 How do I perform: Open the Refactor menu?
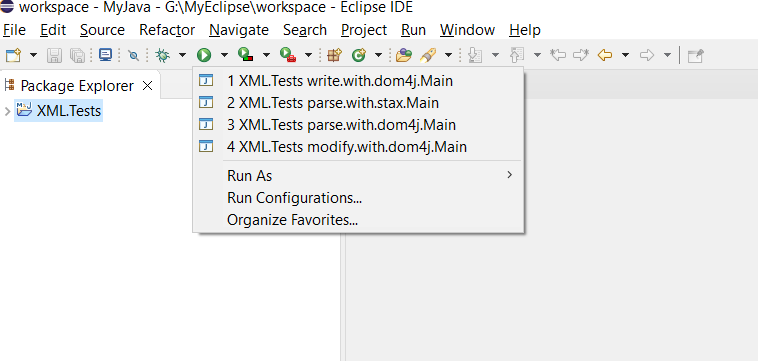[167, 30]
